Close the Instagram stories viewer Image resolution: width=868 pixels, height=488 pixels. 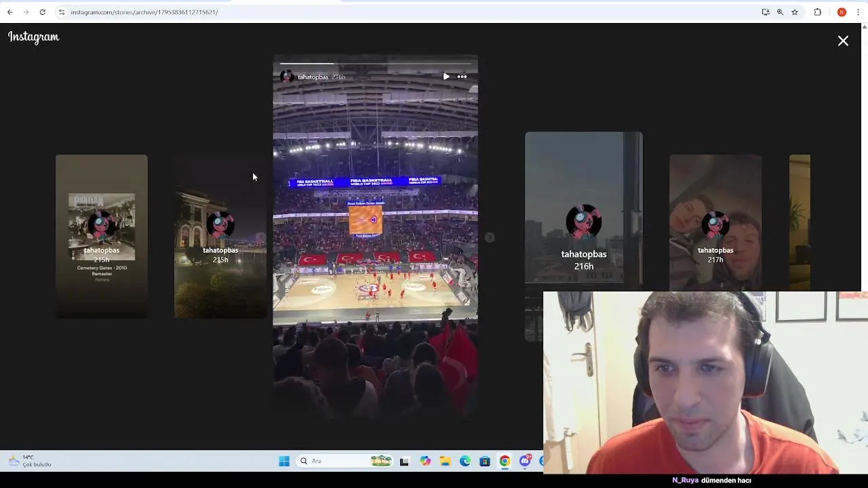pyautogui.click(x=843, y=41)
